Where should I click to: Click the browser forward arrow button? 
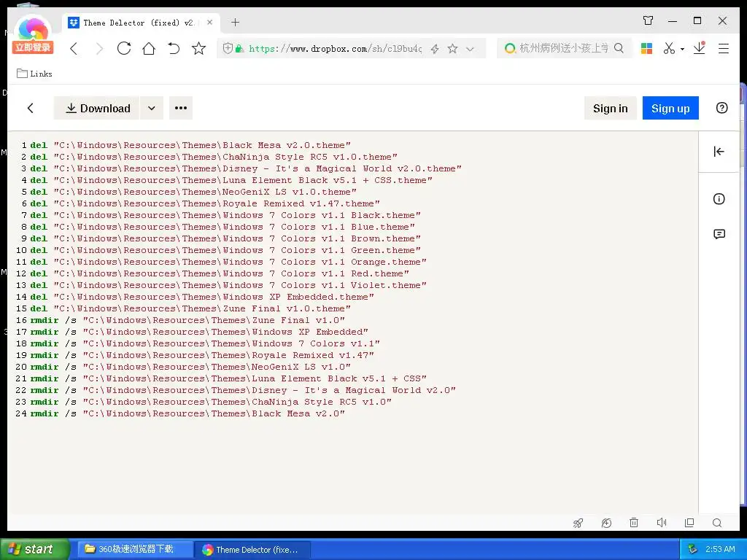tap(99, 48)
